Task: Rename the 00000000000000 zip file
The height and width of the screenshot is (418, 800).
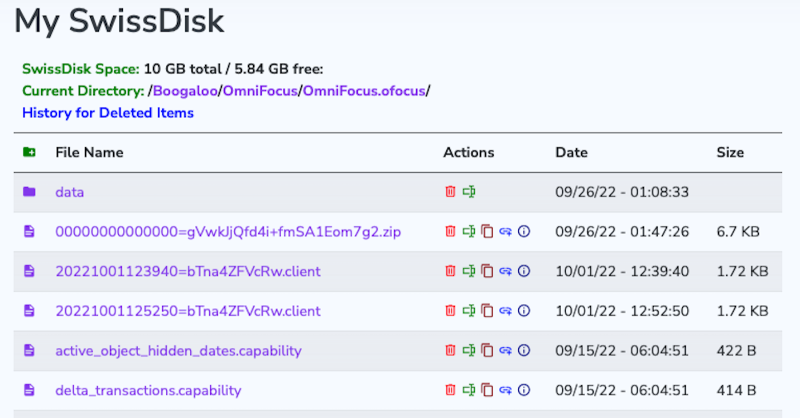Action: [469, 232]
